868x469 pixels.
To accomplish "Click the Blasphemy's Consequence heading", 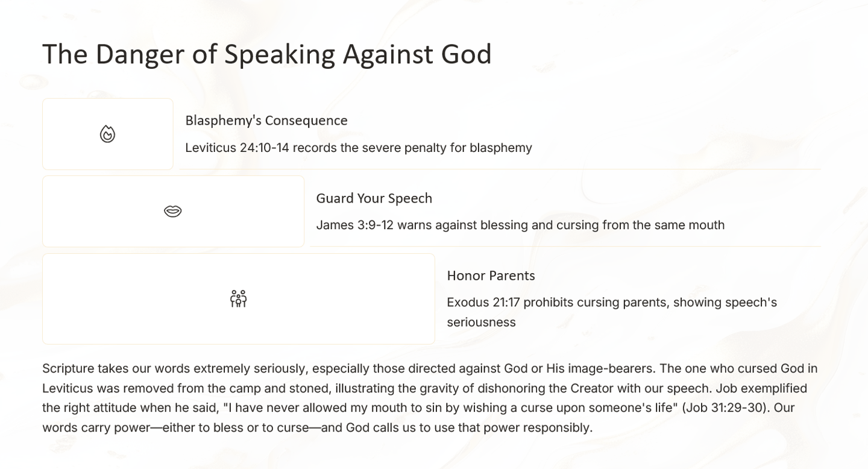I will coord(266,121).
